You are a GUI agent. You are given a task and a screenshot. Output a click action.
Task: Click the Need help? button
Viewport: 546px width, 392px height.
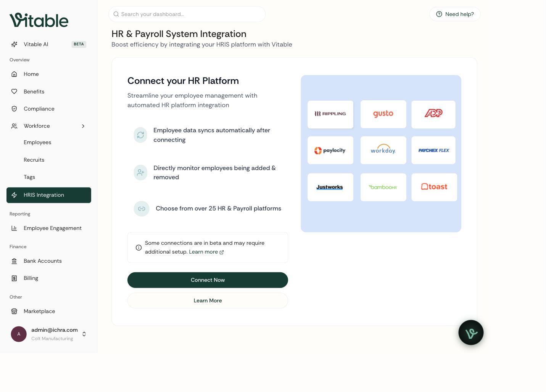pyautogui.click(x=455, y=14)
